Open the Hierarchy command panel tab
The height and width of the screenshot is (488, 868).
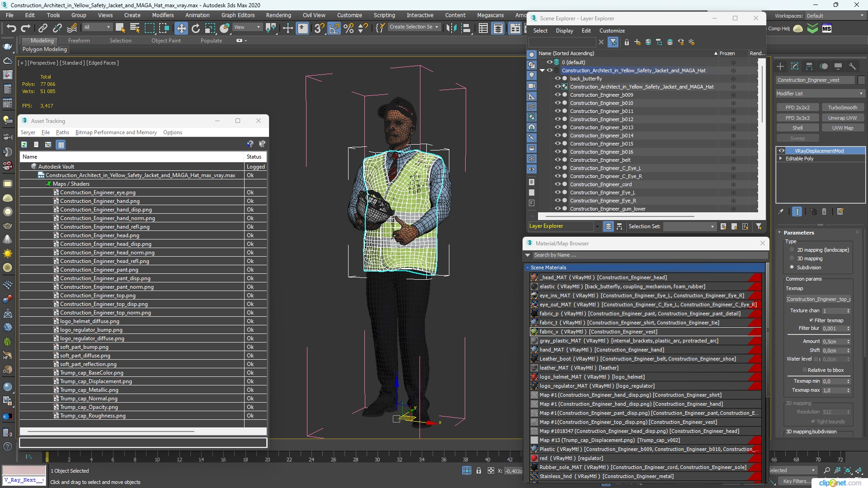click(809, 66)
